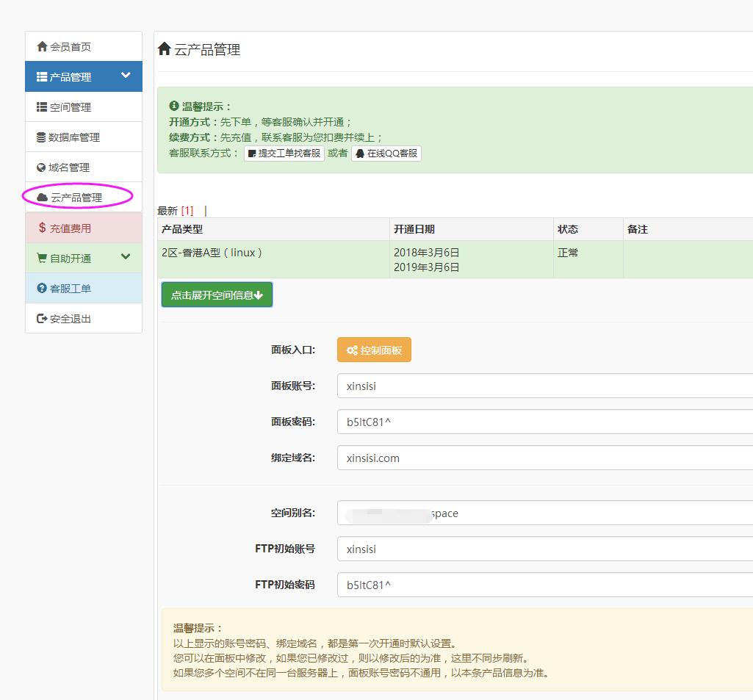Image resolution: width=753 pixels, height=700 pixels.
Task: Open 空间管理 in the sidebar
Action: 84,107
